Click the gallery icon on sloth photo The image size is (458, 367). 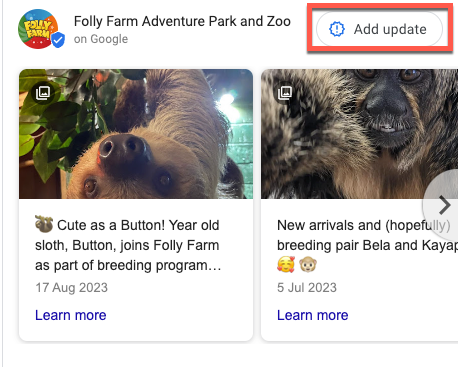pos(43,93)
